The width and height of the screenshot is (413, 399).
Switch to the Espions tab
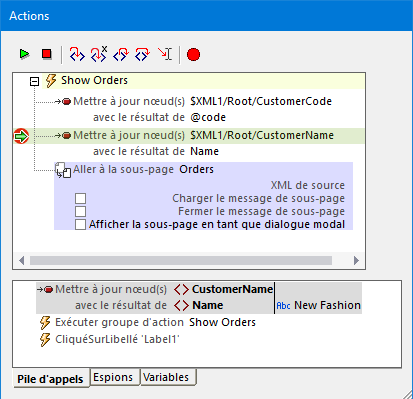(115, 377)
